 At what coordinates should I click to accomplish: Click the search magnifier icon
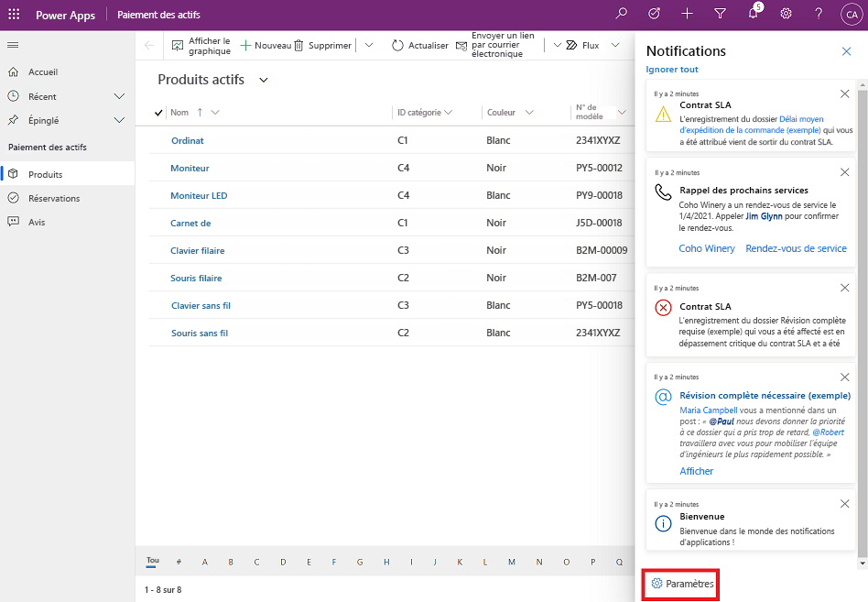click(622, 14)
